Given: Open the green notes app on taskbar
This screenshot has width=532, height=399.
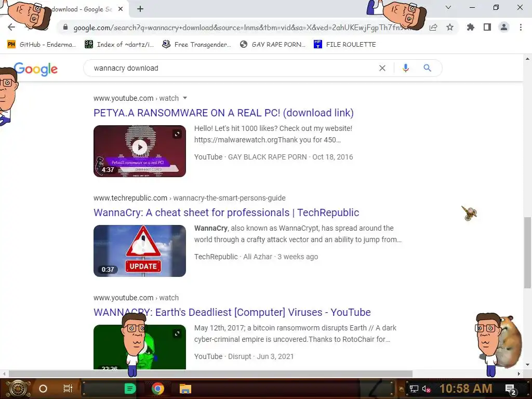Looking at the screenshot, I should point(130,389).
